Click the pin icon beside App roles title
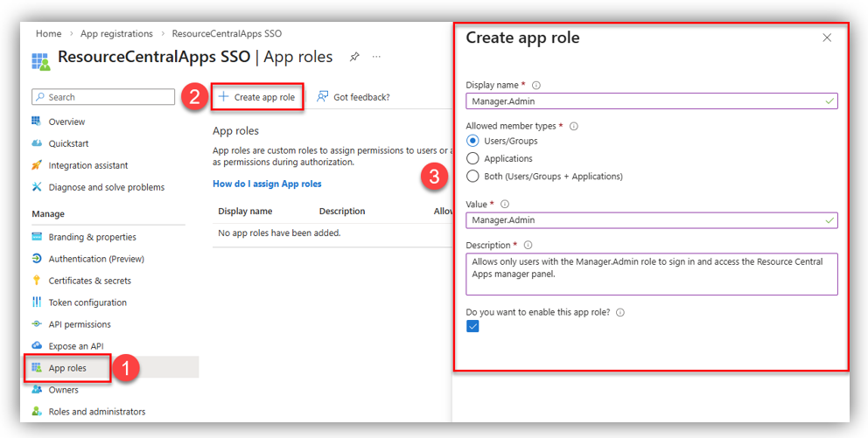868x438 pixels. click(x=354, y=57)
